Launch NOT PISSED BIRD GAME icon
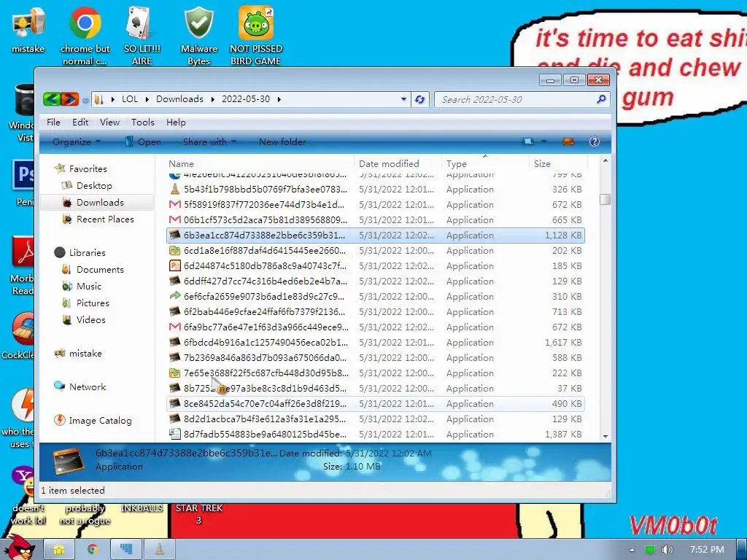Viewport: 747px width, 560px height. (x=256, y=35)
